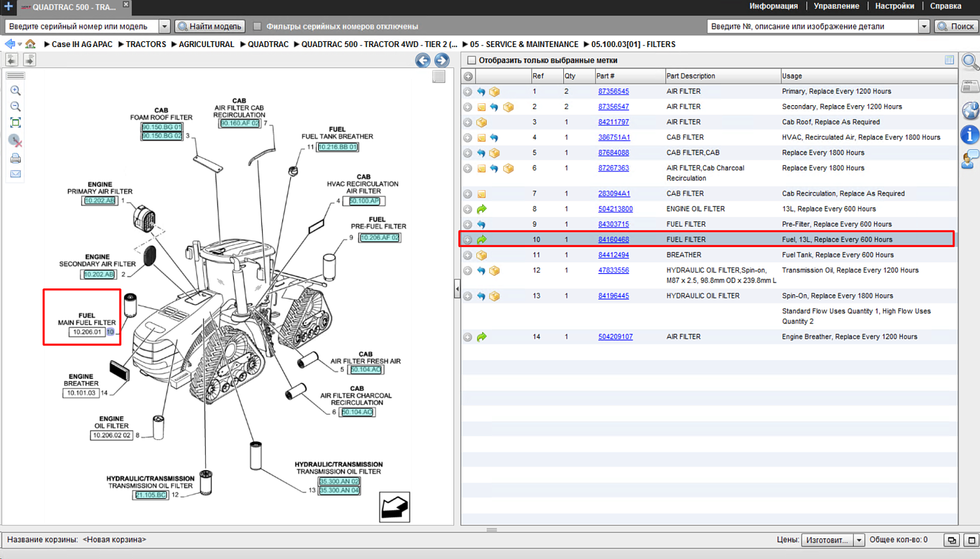Go to the next diagram page

tap(442, 60)
